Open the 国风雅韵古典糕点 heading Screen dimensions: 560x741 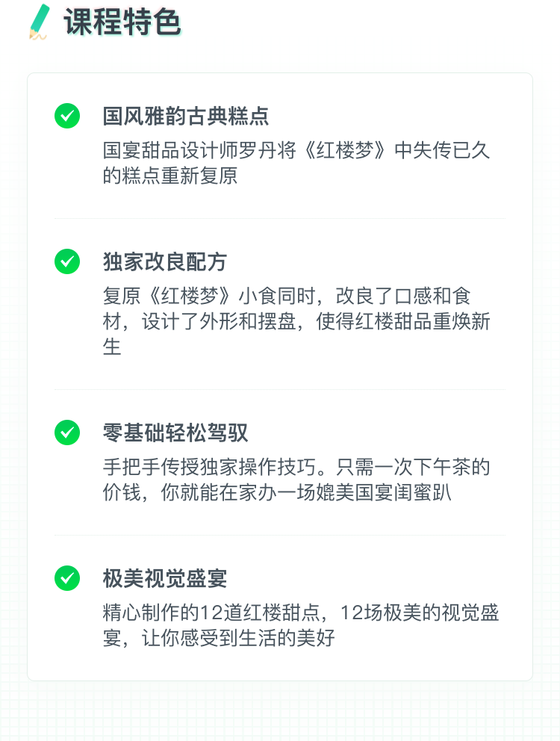click(186, 116)
